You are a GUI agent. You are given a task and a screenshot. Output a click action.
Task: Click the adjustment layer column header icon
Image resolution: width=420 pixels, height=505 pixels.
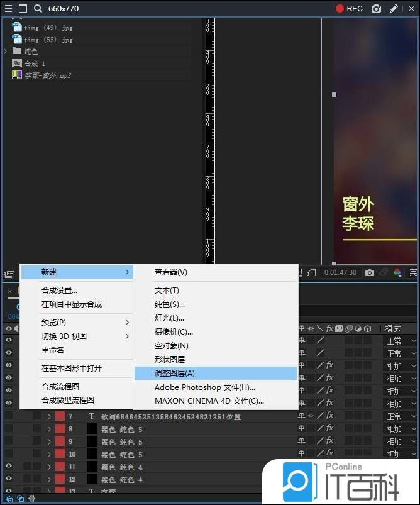click(x=358, y=328)
